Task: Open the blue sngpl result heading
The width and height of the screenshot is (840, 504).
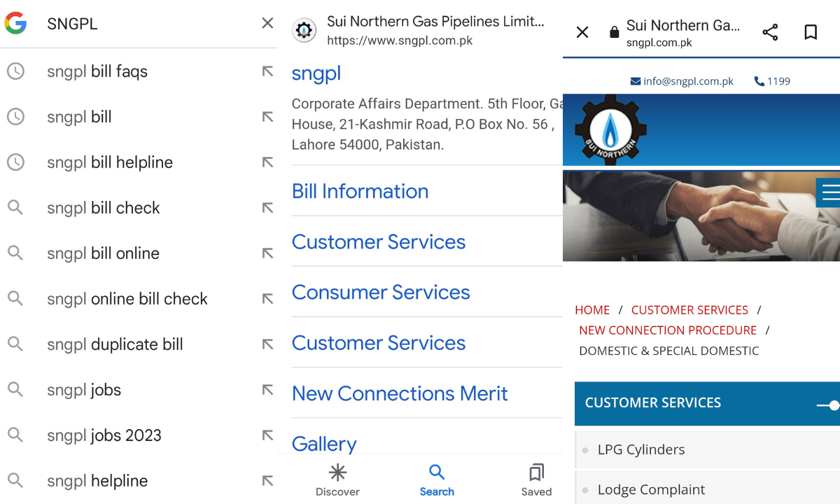Action: coord(316,73)
